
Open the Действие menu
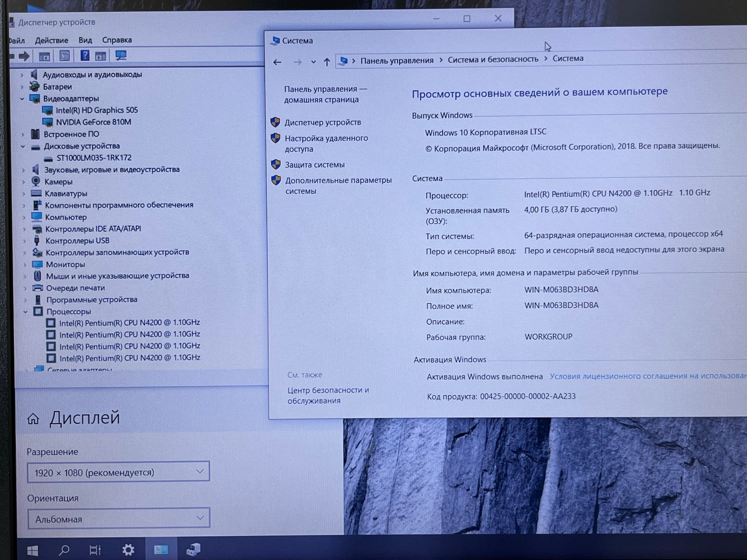tap(52, 40)
